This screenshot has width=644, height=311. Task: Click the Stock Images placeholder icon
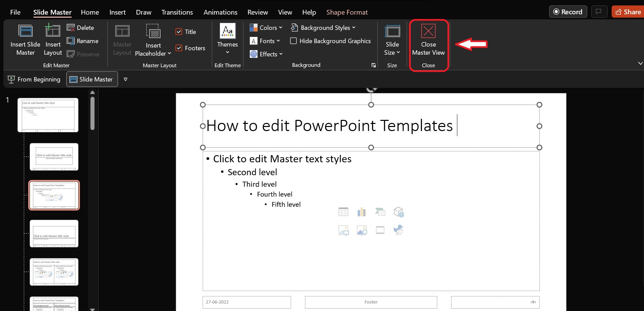[x=362, y=231]
